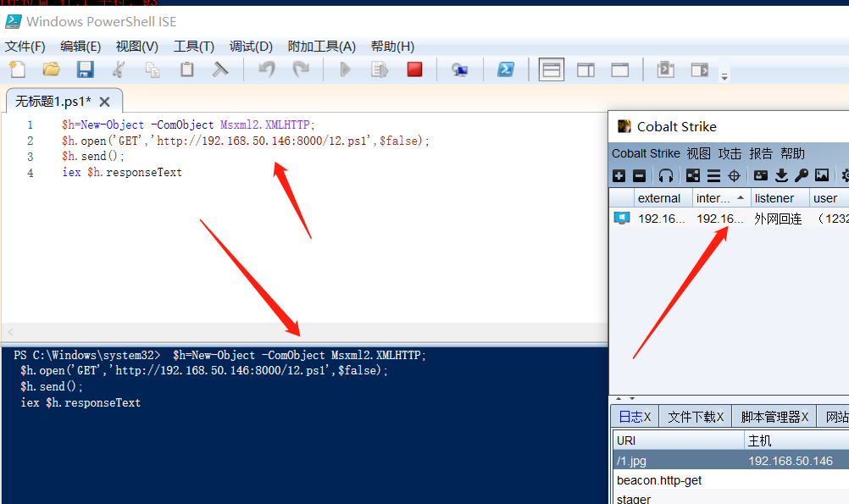Viewport: 849px width, 504px height.
Task: Launch PowerShell.exe with the blue console icon
Action: (506, 69)
